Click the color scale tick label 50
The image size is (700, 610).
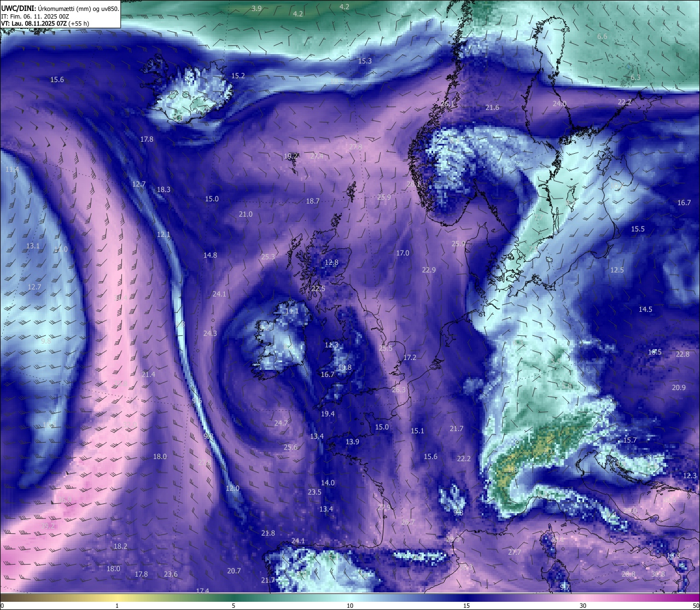(696, 605)
